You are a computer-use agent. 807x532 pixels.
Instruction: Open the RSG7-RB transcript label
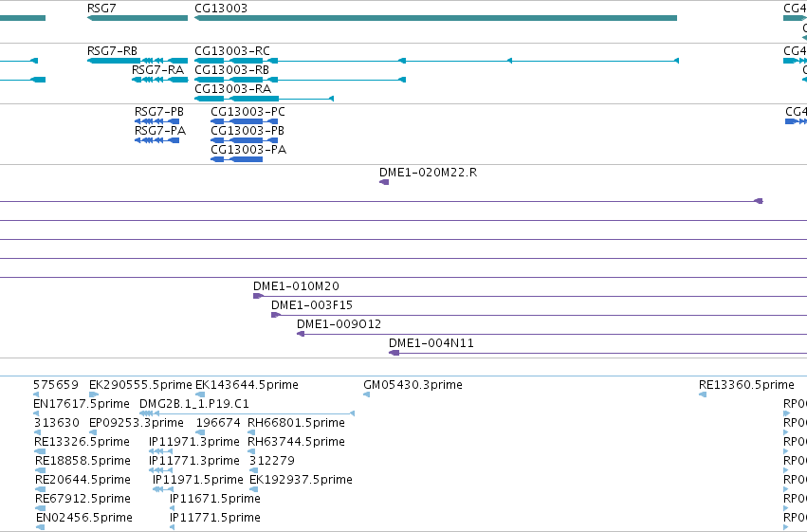click(112, 51)
